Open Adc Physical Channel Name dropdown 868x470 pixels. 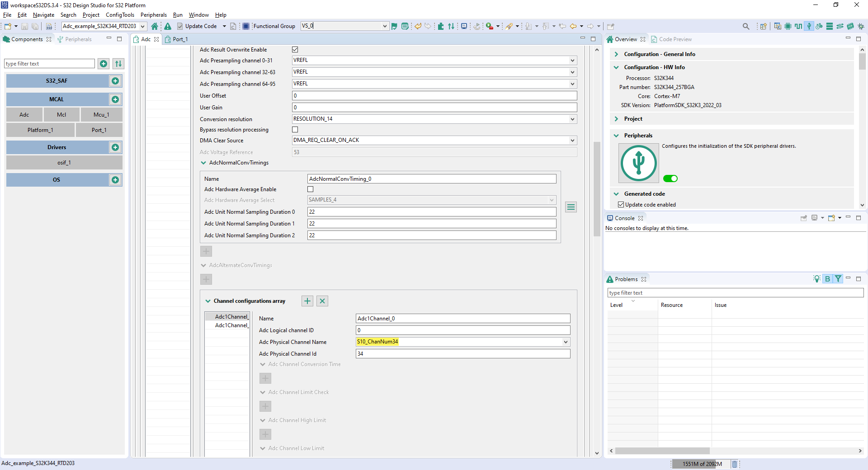tap(566, 342)
